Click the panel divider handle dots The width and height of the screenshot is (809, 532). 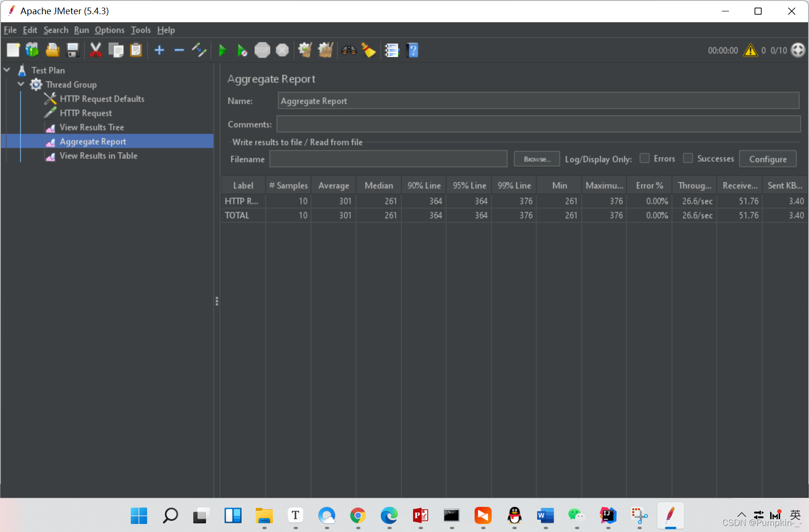tap(217, 301)
